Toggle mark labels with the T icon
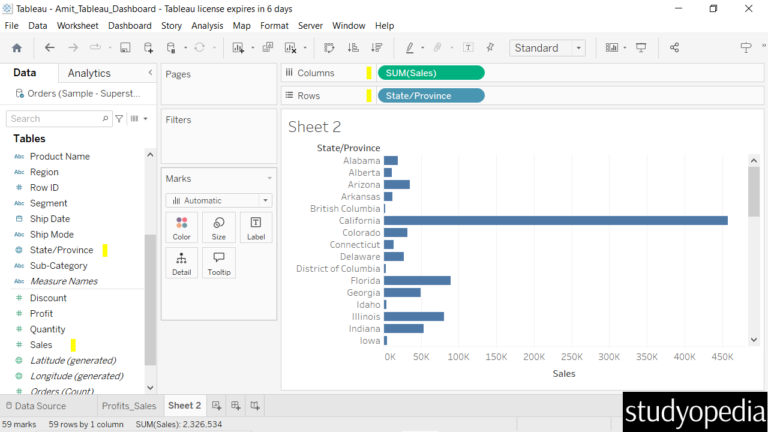 click(468, 48)
